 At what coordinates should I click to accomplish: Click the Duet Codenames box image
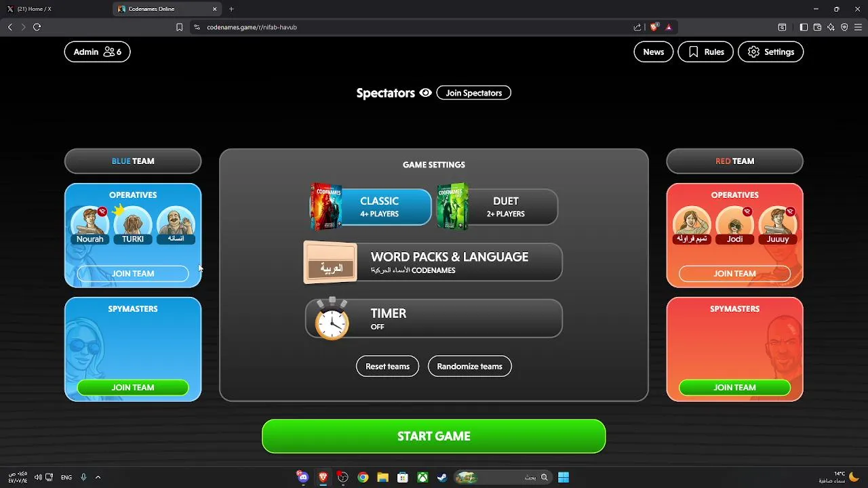click(x=452, y=207)
